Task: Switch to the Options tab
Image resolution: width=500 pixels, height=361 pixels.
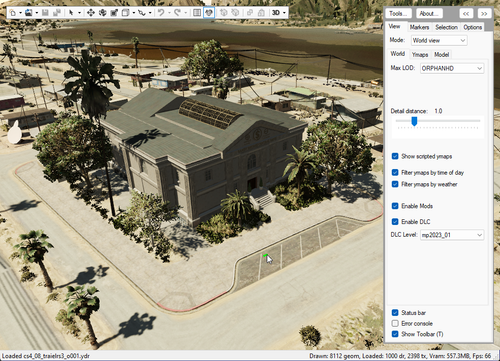Action: 472,27
